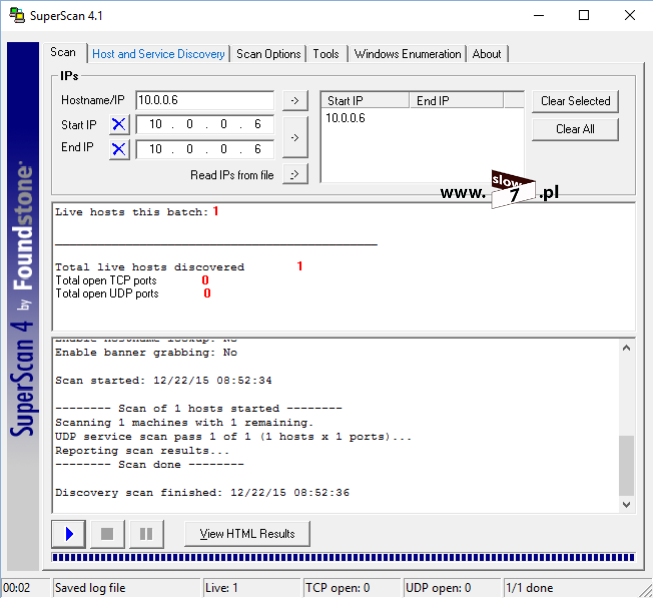Click 'Live hosts this batch' summary line
The width and height of the screenshot is (653, 598).
137,212
